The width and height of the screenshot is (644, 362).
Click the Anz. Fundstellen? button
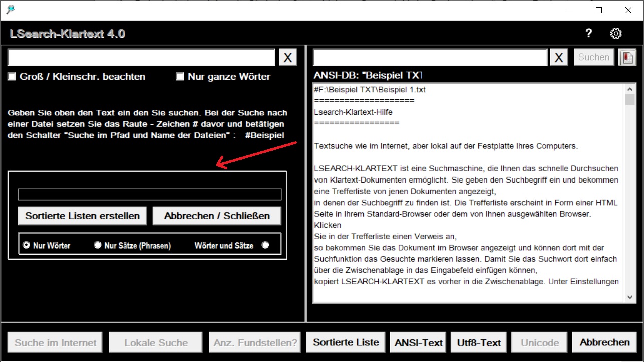tap(255, 343)
